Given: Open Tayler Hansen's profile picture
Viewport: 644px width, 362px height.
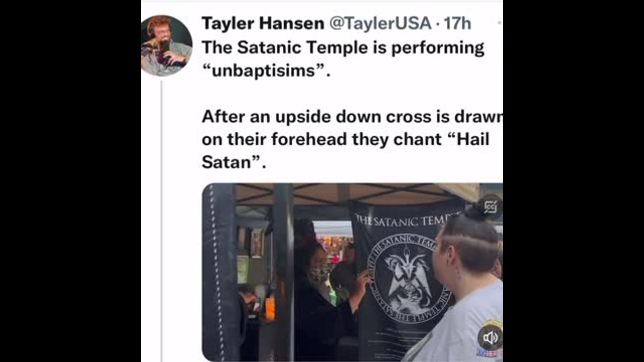Looking at the screenshot, I should (166, 45).
